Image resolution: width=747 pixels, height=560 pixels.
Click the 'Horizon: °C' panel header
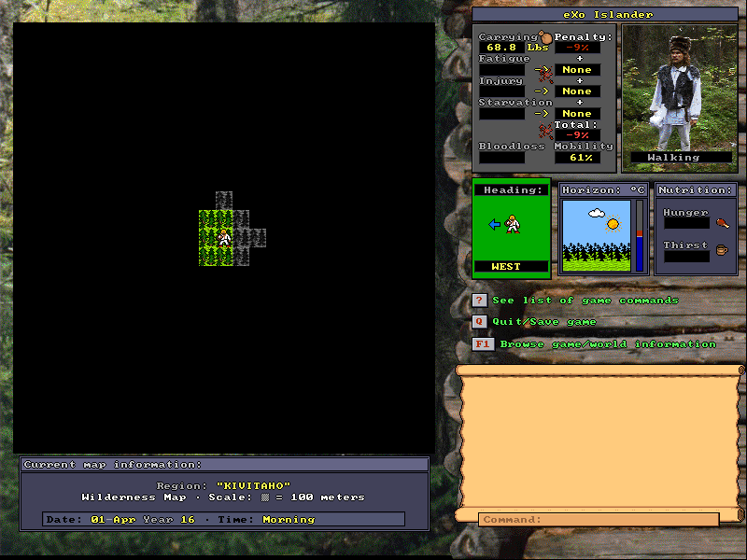point(603,190)
